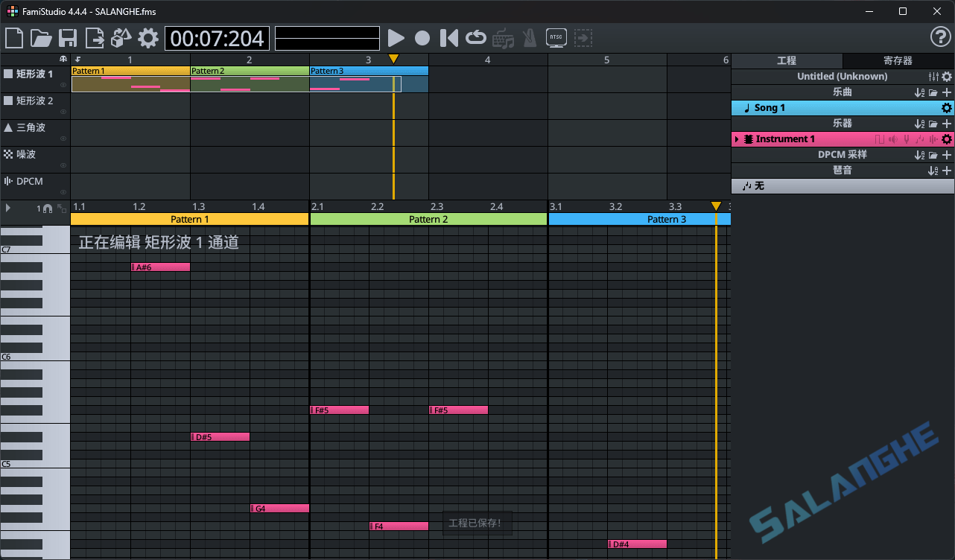Image resolution: width=955 pixels, height=560 pixels.
Task: Edit Instrument 1 with its gear icon
Action: coord(946,139)
